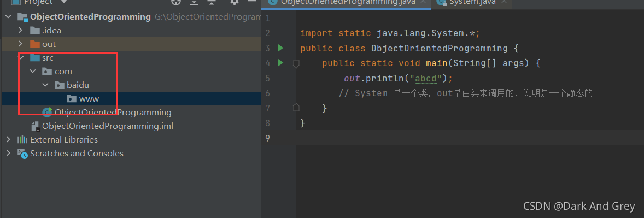Select ObjectOrientedProgramming.iml file name
This screenshot has height=218, width=644.
pos(108,126)
